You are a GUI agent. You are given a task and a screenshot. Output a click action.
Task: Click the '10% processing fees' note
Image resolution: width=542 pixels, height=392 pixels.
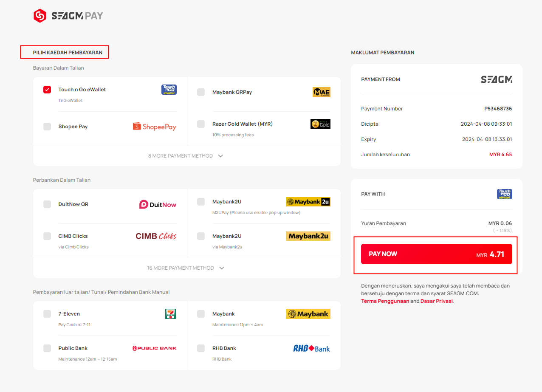(233, 135)
